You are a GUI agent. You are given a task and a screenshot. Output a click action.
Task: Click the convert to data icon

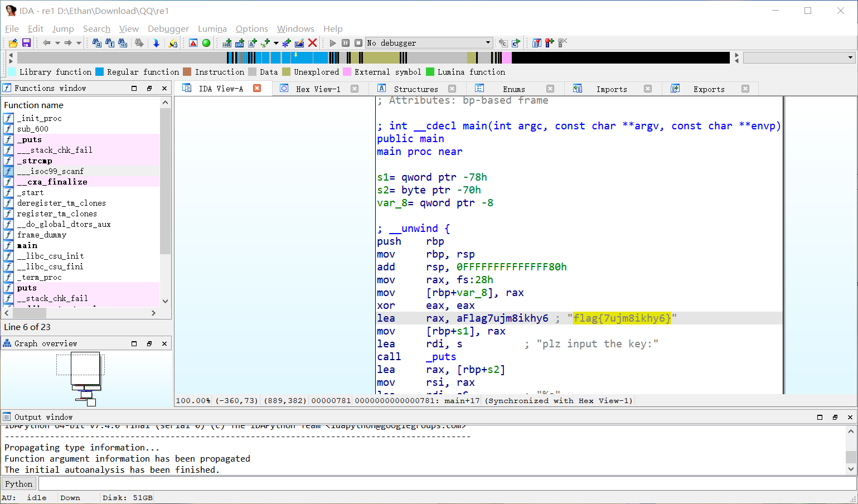click(x=240, y=43)
